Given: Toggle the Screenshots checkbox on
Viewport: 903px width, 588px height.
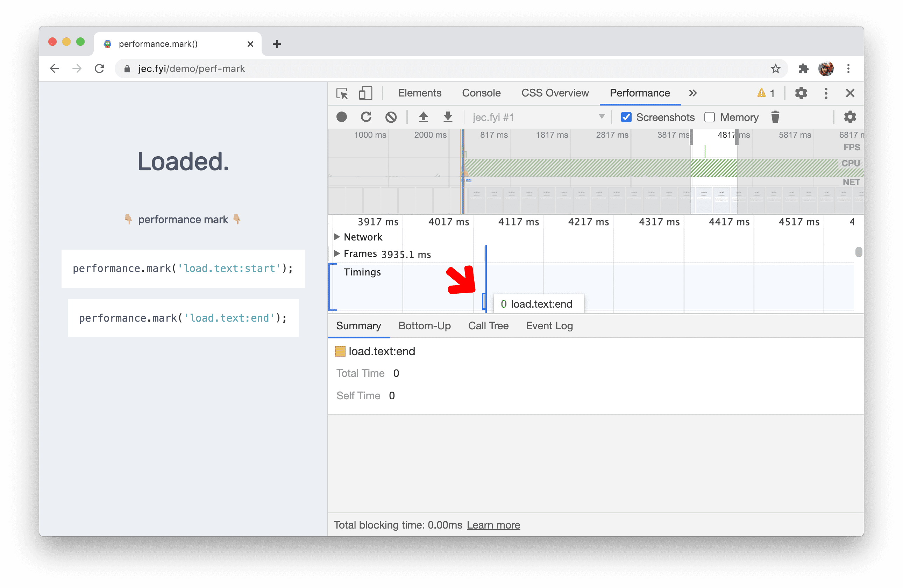Looking at the screenshot, I should [625, 117].
